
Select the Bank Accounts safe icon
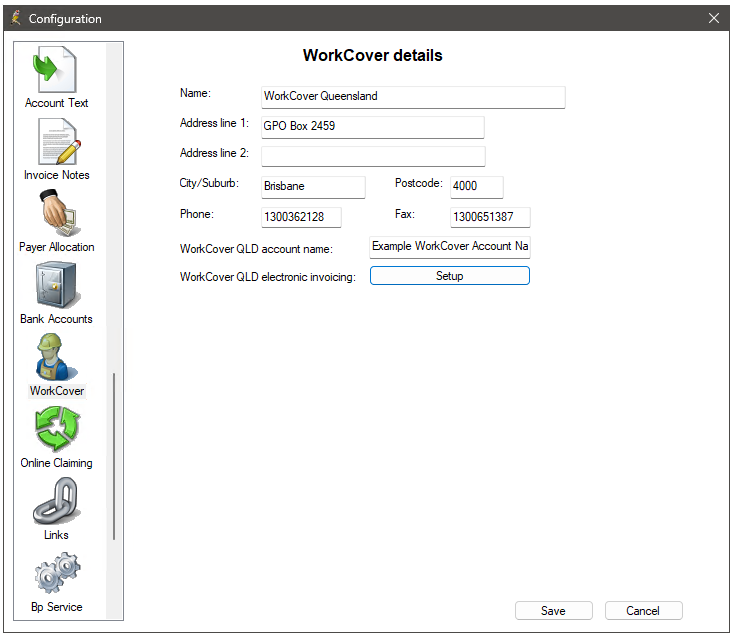(57, 285)
